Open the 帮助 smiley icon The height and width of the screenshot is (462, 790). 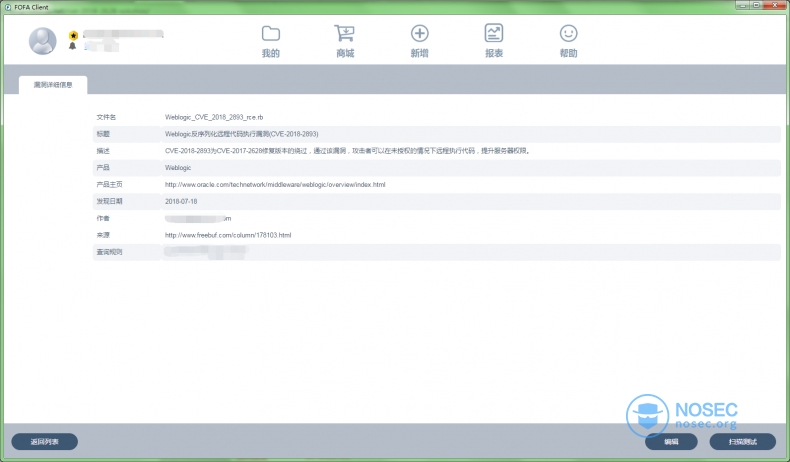[x=568, y=34]
